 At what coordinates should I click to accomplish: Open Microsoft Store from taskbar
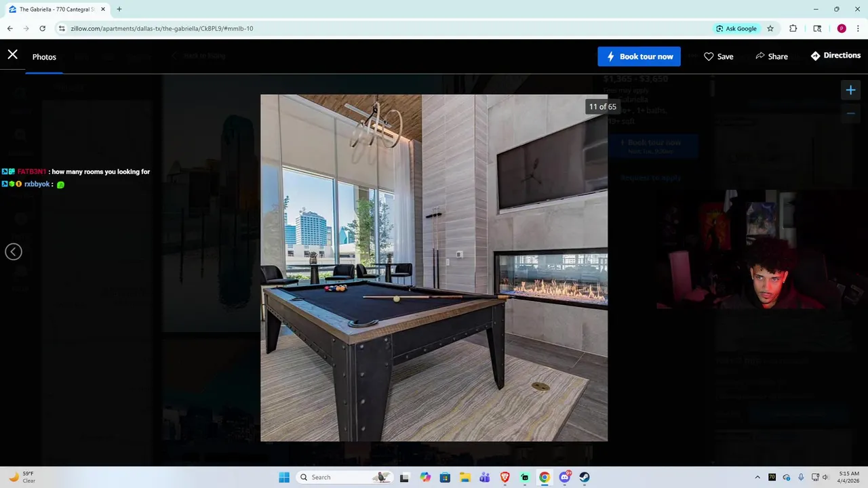tap(445, 477)
